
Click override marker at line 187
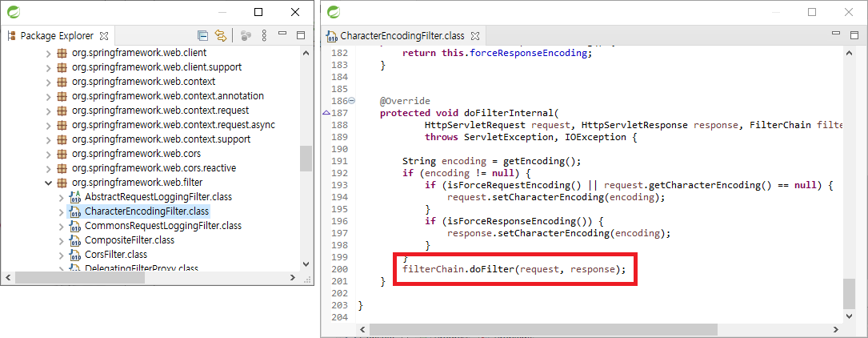(326, 113)
